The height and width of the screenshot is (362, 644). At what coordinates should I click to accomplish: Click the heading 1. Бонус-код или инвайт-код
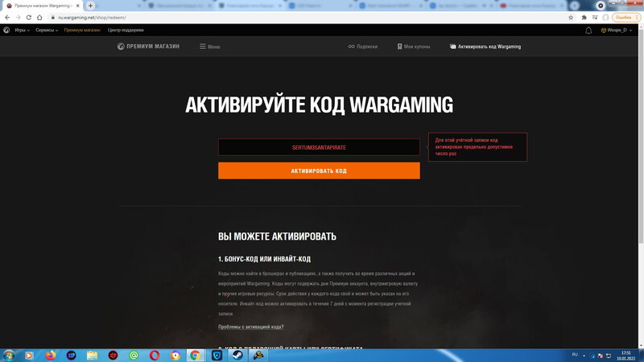tap(264, 259)
